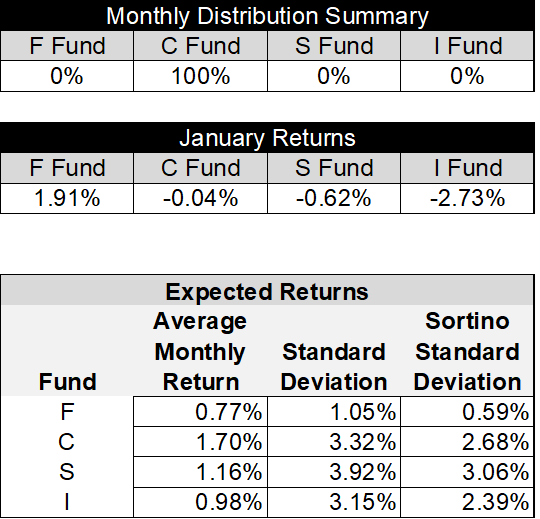Click the Average Monthly Return column heading
Image resolution: width=540 pixels, height=519 pixels.
coord(200,351)
